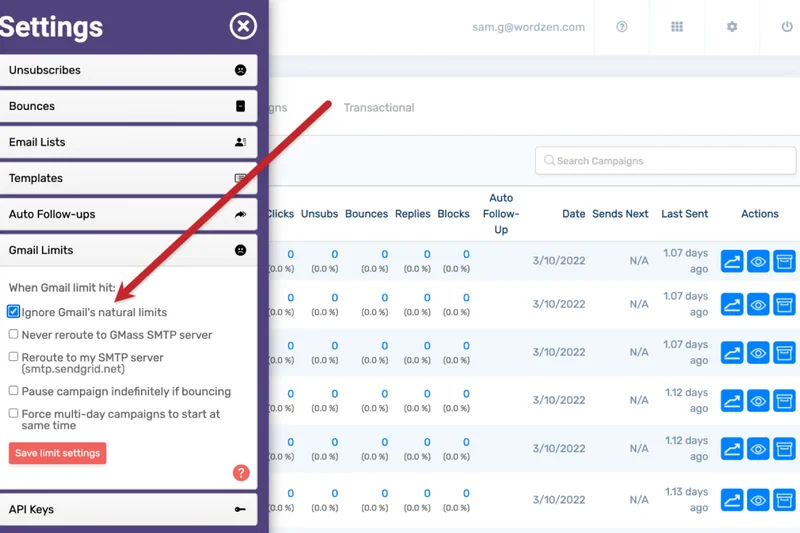800x533 pixels.
Task: Open the settings gear icon in header
Action: coord(732,27)
